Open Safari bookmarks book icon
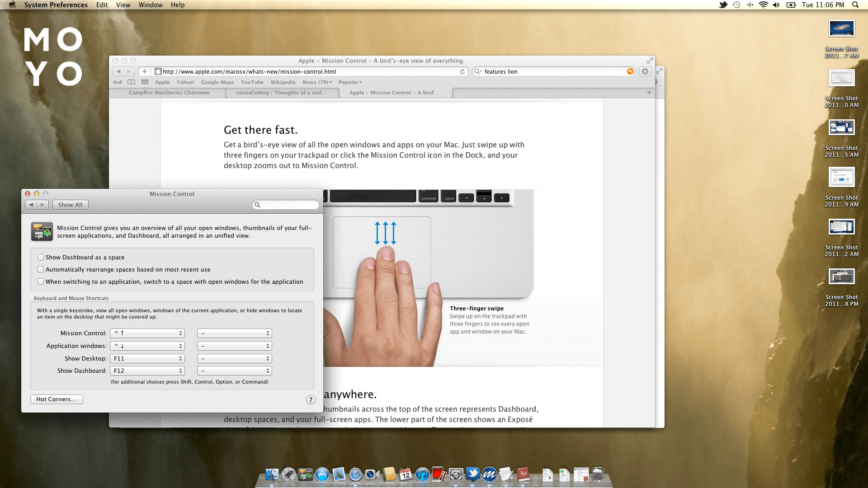This screenshot has width=868, height=488. (131, 82)
